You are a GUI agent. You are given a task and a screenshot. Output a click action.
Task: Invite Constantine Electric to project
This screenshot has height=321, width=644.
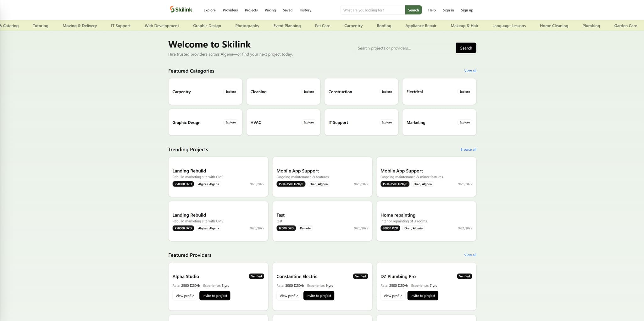tap(319, 296)
